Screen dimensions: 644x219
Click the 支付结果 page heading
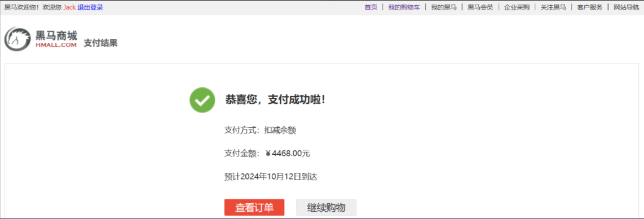[x=100, y=43]
